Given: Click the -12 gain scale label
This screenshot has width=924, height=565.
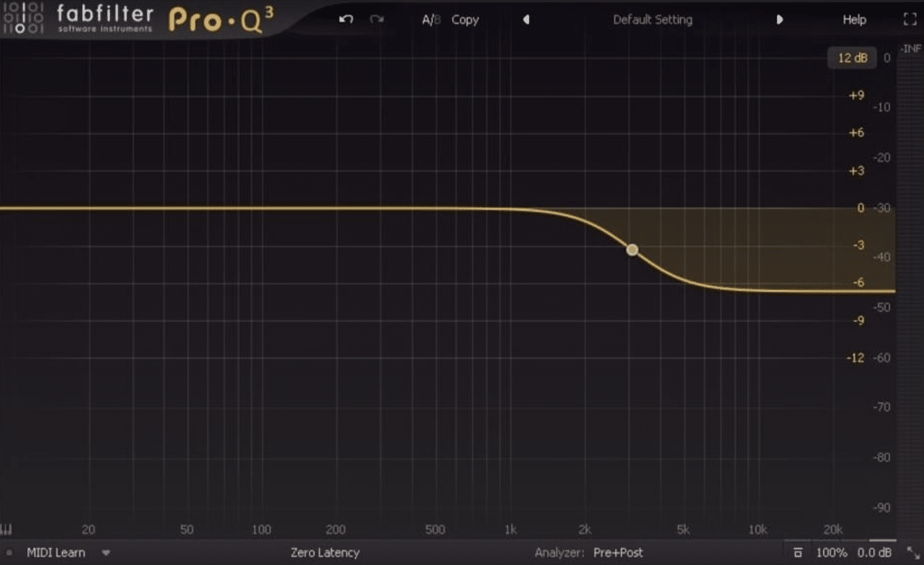Looking at the screenshot, I should [x=857, y=358].
